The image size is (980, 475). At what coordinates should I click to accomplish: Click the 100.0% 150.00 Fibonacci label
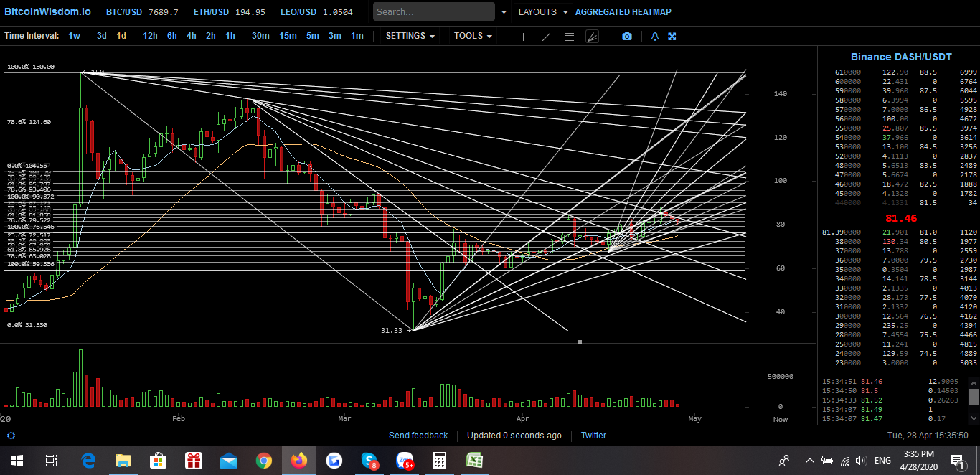pyautogui.click(x=31, y=67)
